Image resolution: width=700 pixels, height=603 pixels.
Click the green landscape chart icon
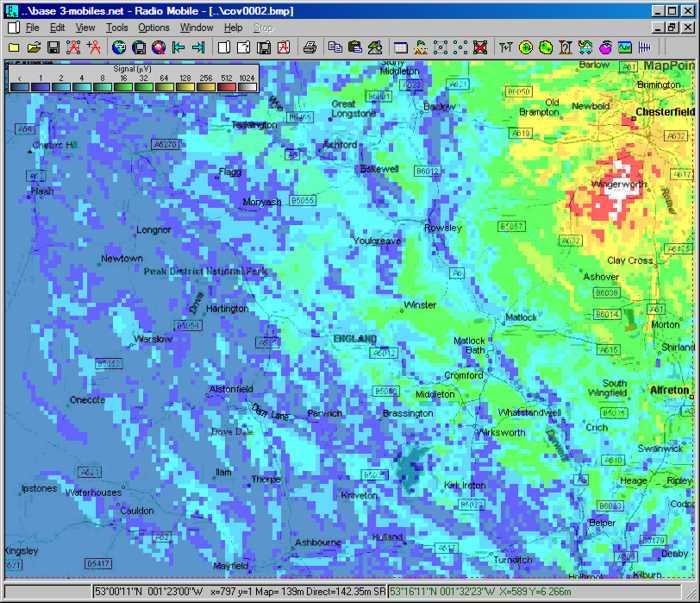[625, 47]
